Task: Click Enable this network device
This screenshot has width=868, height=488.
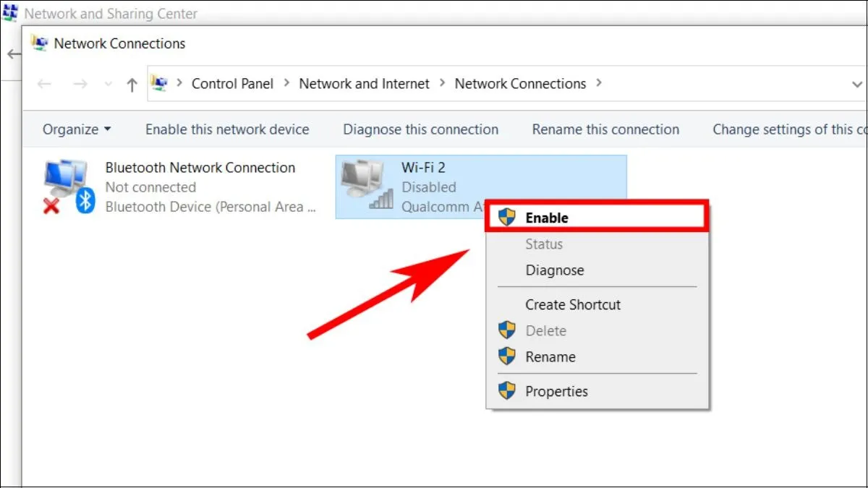Action: point(227,129)
